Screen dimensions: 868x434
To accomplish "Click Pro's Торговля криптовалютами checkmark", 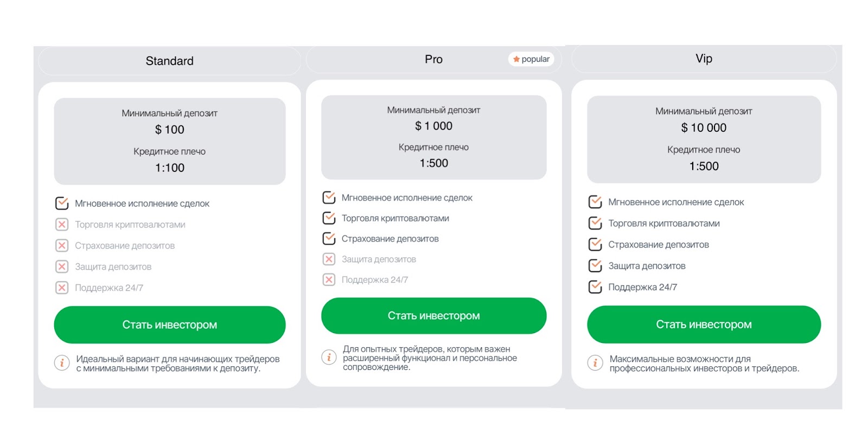I will coord(329,218).
